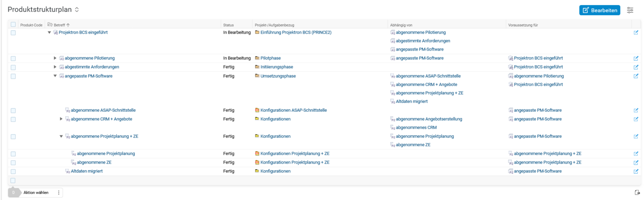Open abgenommene ASAP-Schnittstelle row in new window

click(636, 110)
